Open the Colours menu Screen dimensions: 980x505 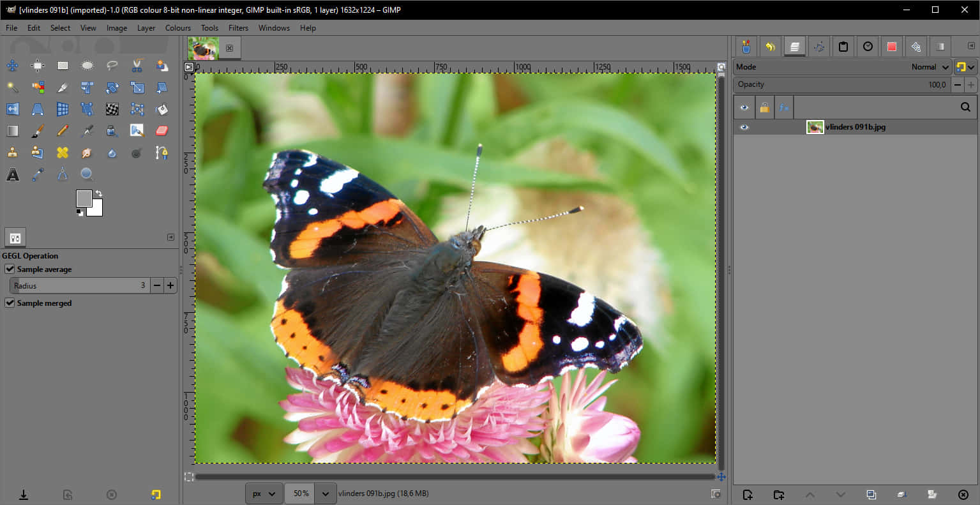point(177,28)
